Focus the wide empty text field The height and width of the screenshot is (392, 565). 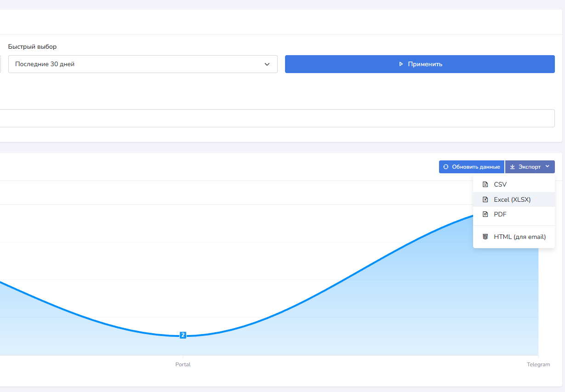pyautogui.click(x=276, y=118)
